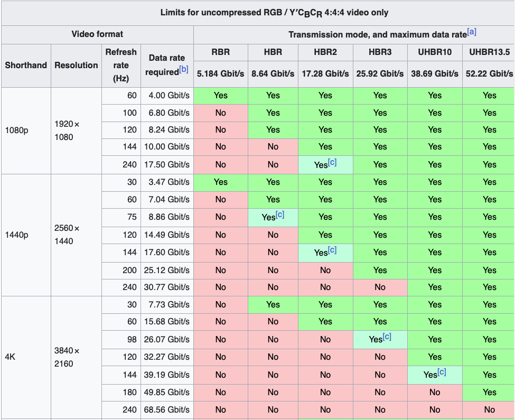Click the 98 Hz refresh rate cell
Screen dimensions: 515x420
tap(121, 340)
